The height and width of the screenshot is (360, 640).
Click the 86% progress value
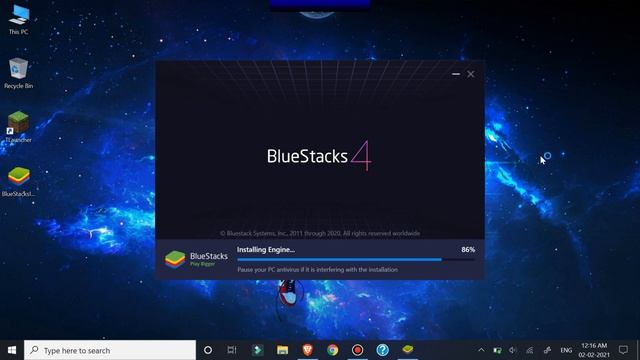pos(468,249)
